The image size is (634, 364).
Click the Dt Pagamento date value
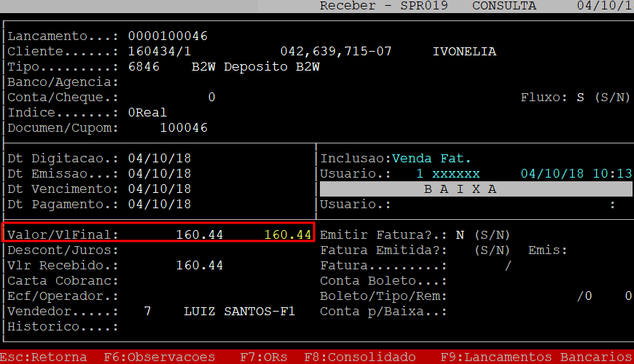click(x=160, y=205)
